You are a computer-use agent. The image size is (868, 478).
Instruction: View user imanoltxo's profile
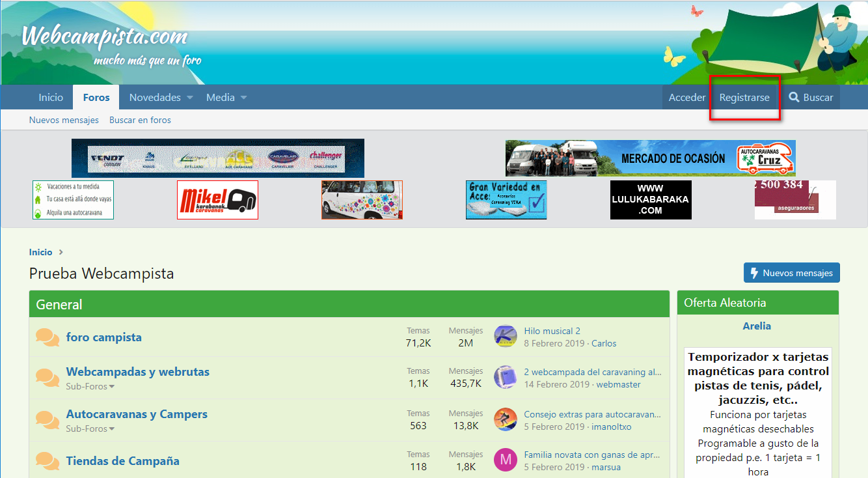[x=612, y=427]
